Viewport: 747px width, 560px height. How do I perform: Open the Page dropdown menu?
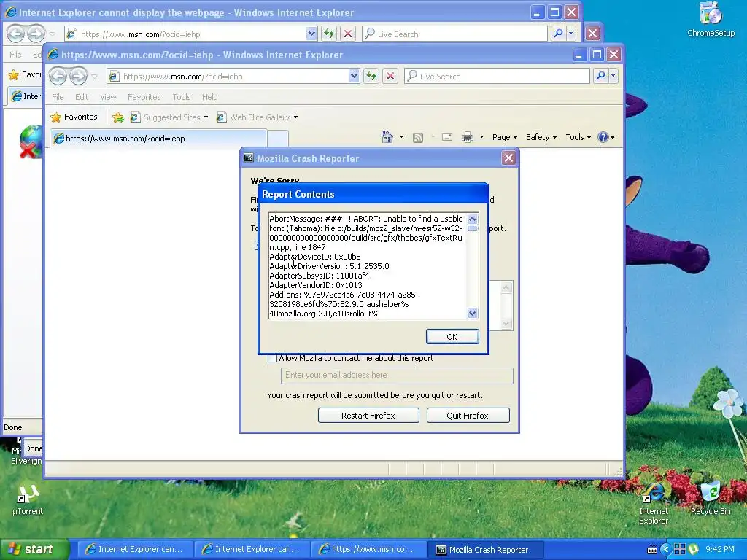click(505, 137)
